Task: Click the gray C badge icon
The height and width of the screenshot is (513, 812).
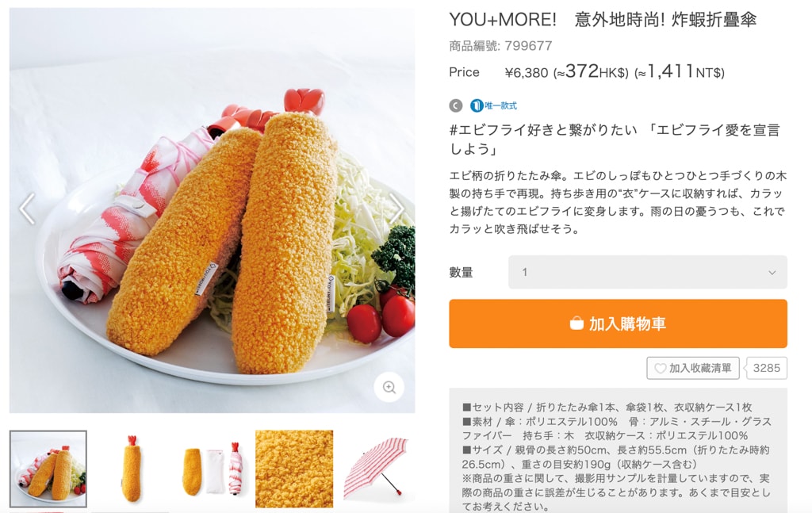Action: (455, 105)
